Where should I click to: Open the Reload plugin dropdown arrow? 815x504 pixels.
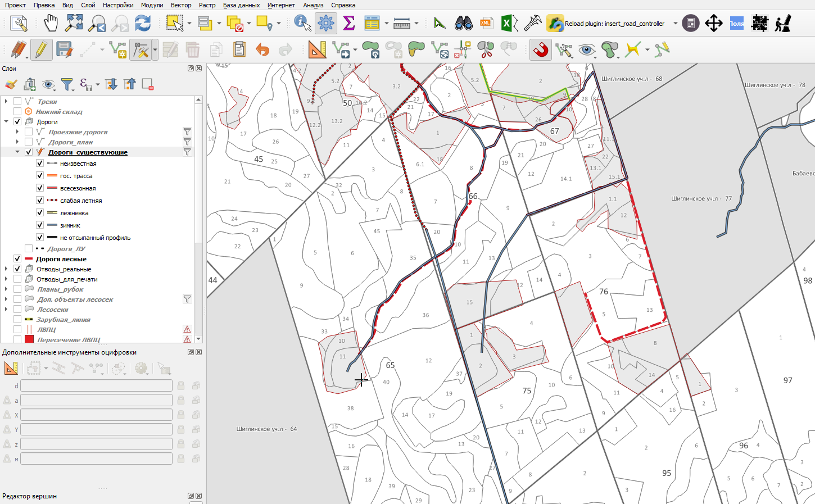tap(676, 24)
